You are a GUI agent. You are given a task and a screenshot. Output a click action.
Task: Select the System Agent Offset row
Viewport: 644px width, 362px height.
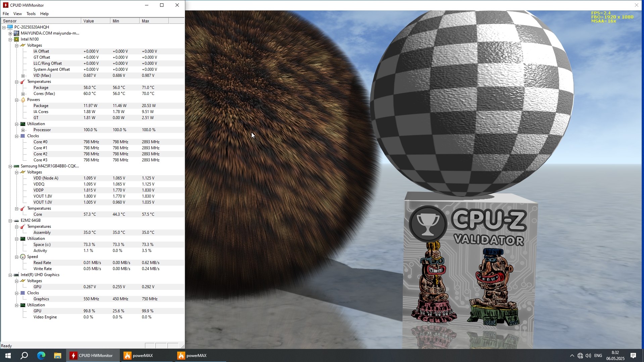click(x=92, y=69)
